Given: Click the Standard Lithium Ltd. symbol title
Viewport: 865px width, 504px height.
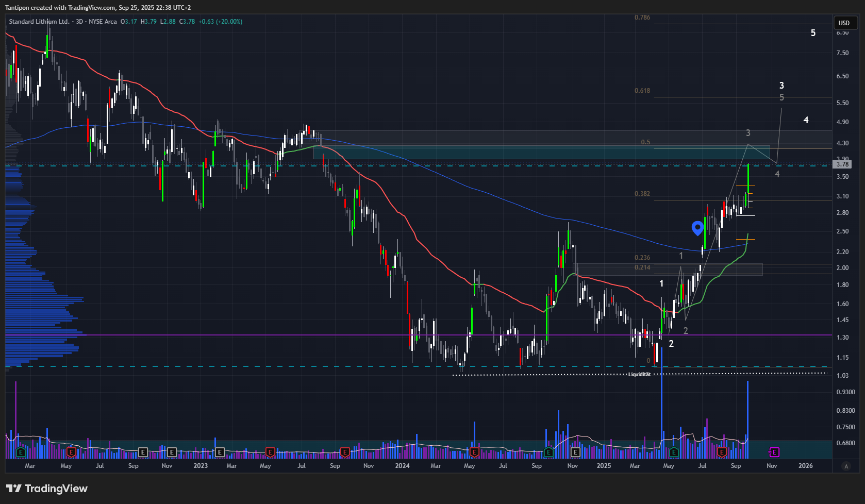Looking at the screenshot, I should coord(39,22).
